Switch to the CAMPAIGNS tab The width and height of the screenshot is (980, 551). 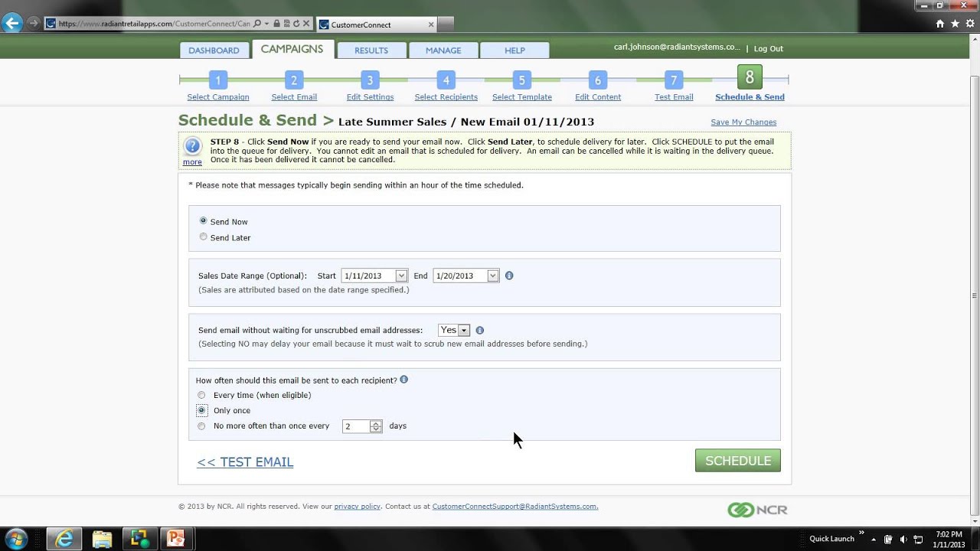point(292,49)
